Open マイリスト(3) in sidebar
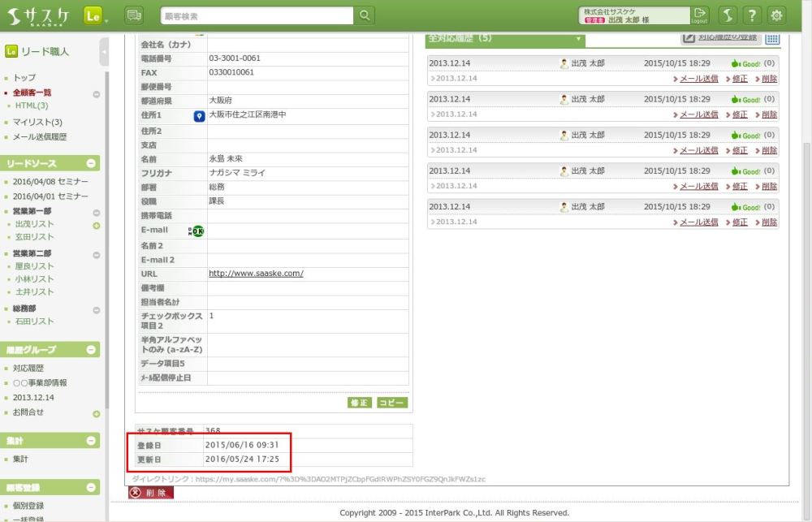The height and width of the screenshot is (522, 812). click(37, 122)
